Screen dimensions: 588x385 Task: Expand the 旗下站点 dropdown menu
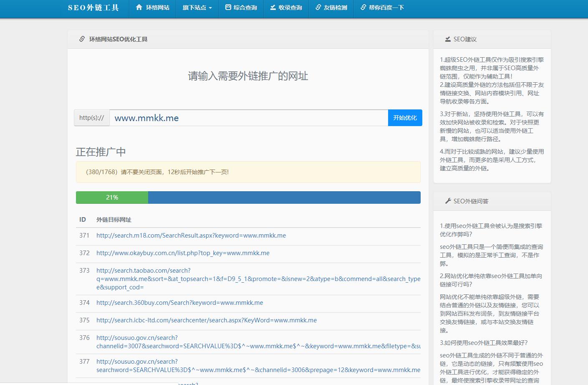coord(197,8)
